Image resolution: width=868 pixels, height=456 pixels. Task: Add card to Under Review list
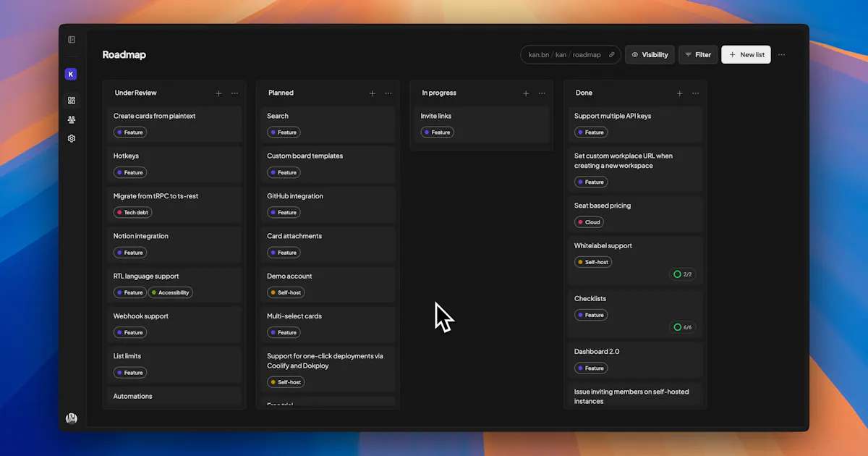[x=218, y=93]
